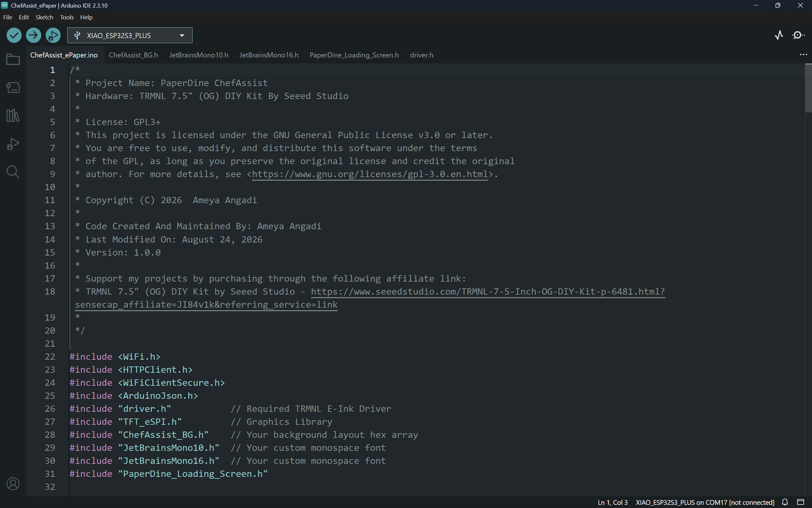Click 'Project Name: PaperDine ChefAssist' comment line
The width and height of the screenshot is (812, 508).
[171, 83]
